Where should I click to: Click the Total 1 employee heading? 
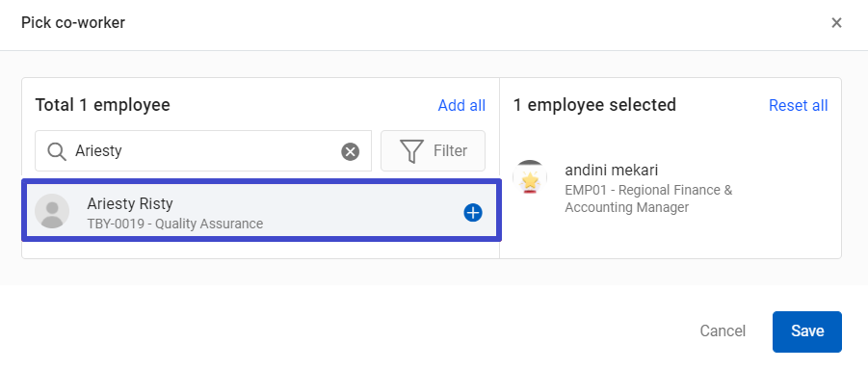[x=102, y=105]
